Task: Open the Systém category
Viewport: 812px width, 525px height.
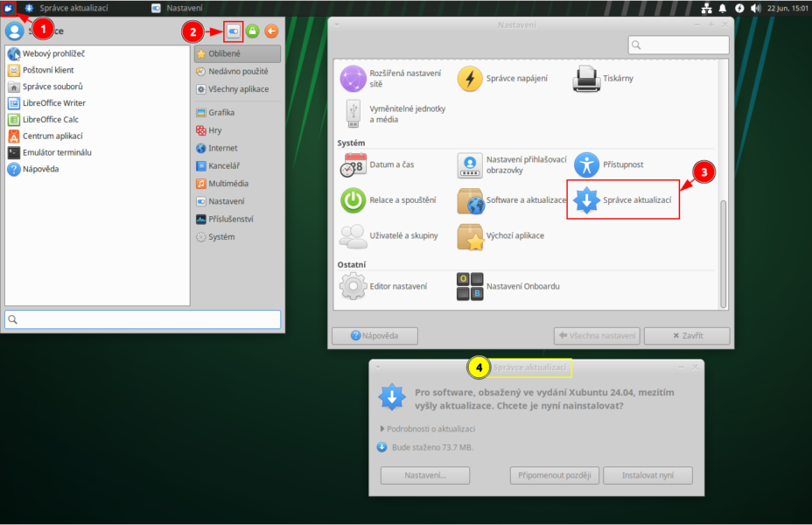Action: (238, 236)
